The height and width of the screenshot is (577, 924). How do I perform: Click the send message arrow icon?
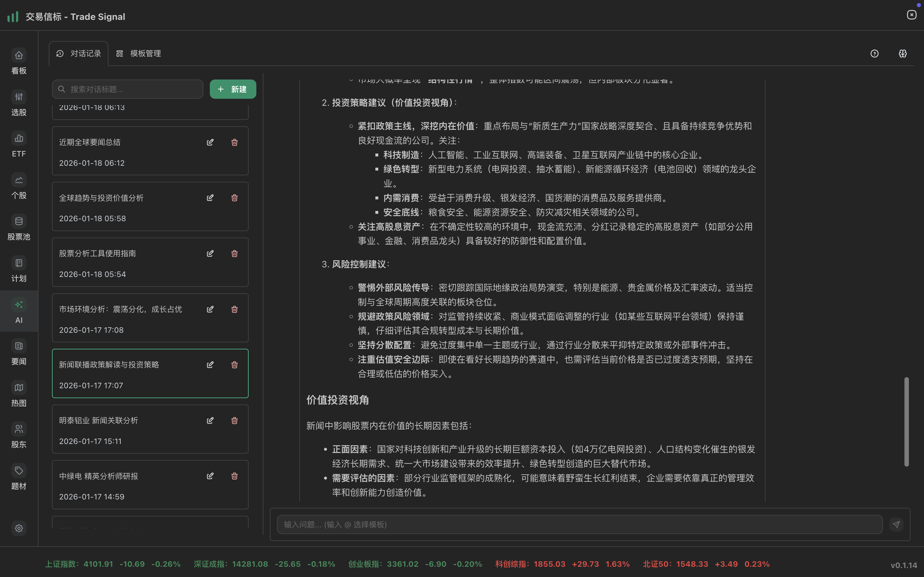(x=896, y=524)
